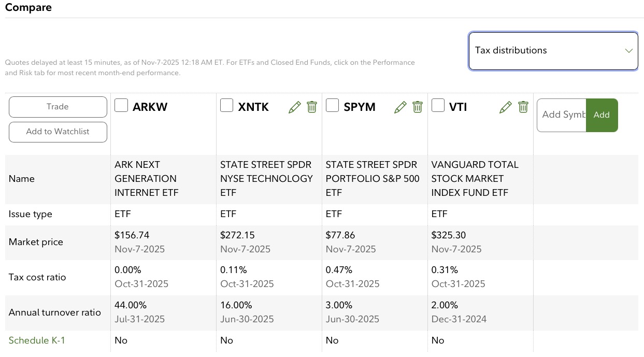Click Add to Watchlist button
Screen dimensions: 644x357
pos(58,132)
